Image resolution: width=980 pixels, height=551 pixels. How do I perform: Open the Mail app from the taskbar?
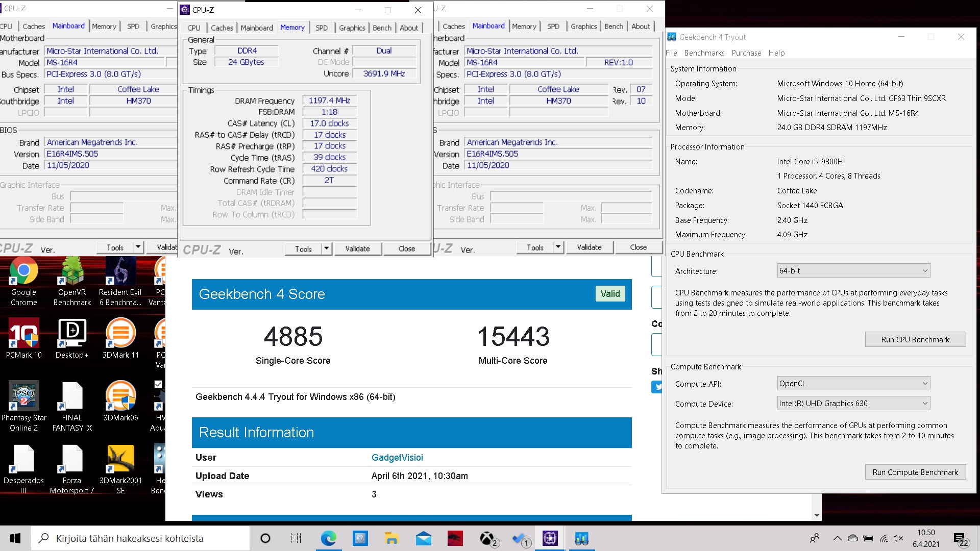[x=423, y=538]
